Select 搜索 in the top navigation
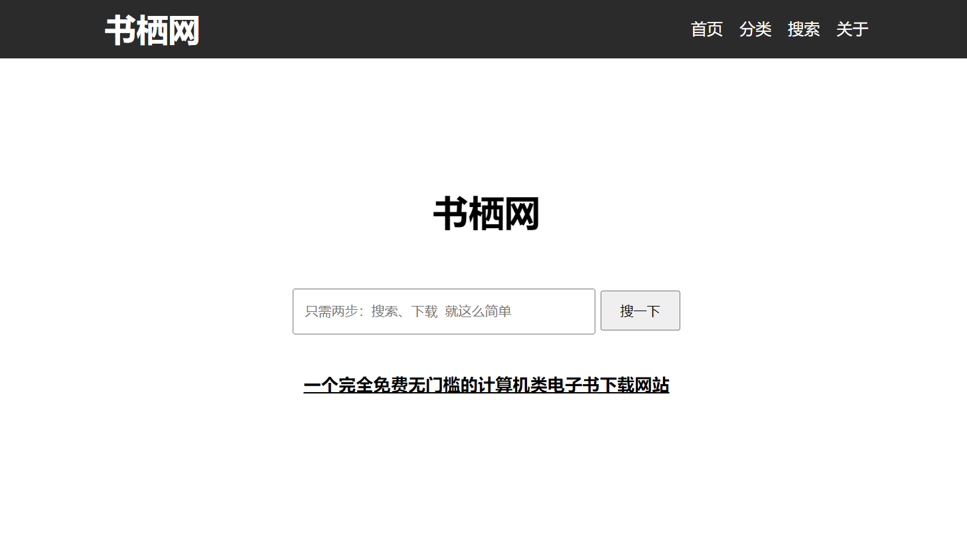Image resolution: width=967 pixels, height=560 pixels. 803,29
